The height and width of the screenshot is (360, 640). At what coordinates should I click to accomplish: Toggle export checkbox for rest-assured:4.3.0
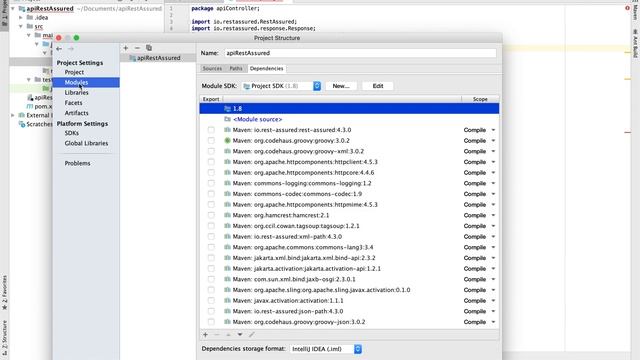(211, 130)
